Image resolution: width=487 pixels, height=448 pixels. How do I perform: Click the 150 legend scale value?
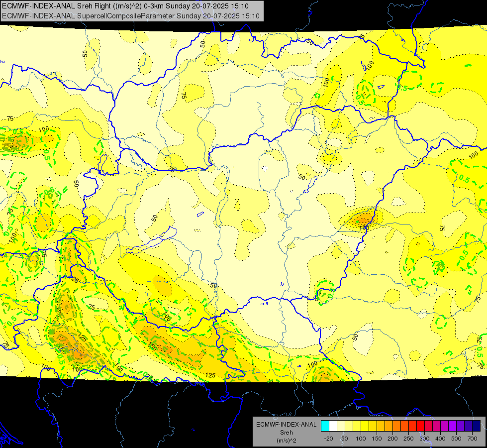(x=377, y=439)
